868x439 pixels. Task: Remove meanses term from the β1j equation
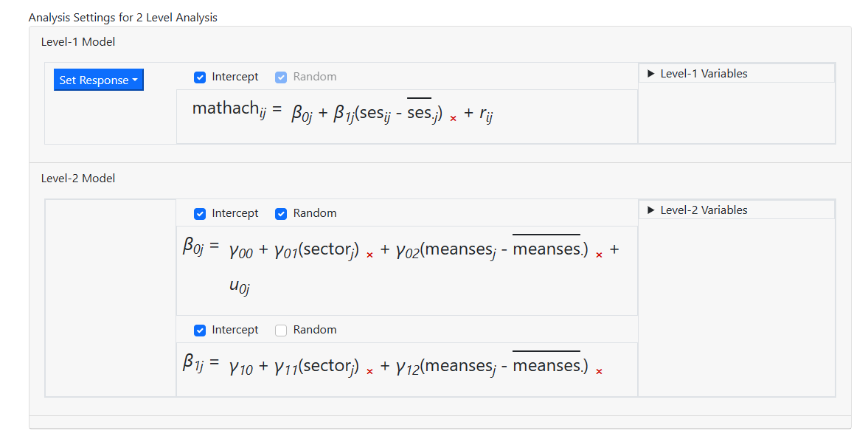point(599,371)
